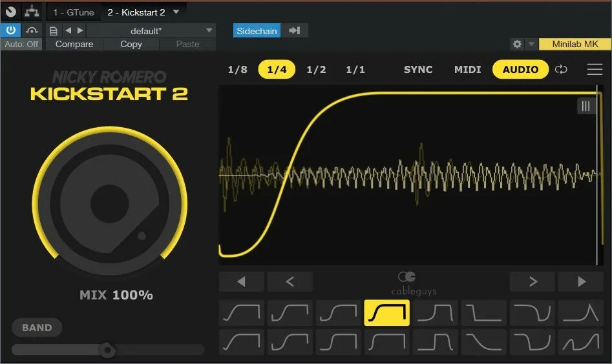
Task: Toggle the plugin power bypass button
Action: [10, 30]
